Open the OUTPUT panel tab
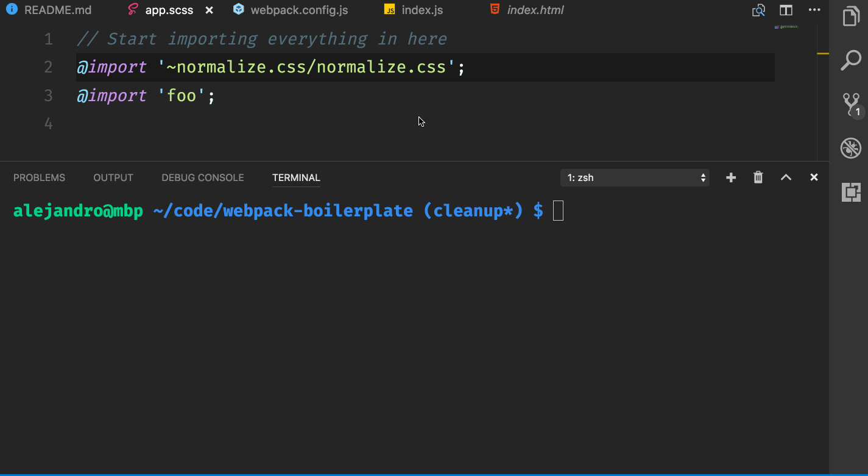The image size is (868, 476). 113,177
